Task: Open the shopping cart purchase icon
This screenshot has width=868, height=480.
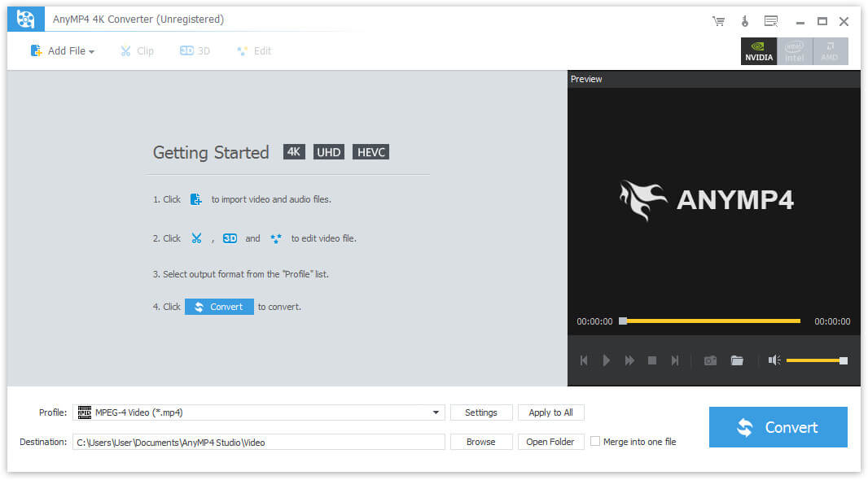Action: (x=718, y=22)
